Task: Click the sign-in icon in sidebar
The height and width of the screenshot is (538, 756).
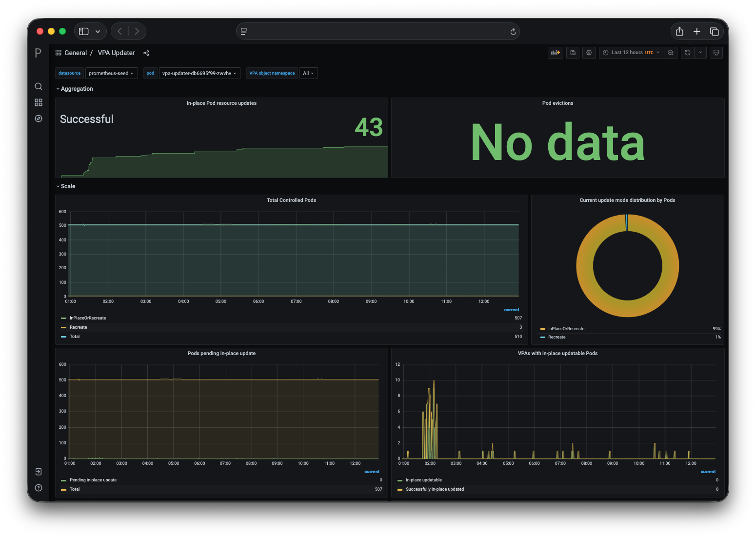Action: 39,472
